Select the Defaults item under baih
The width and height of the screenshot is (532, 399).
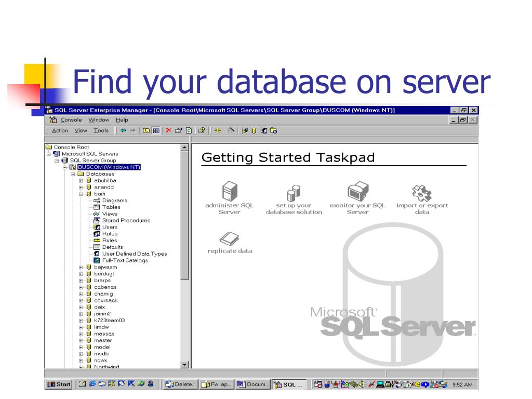point(113,247)
